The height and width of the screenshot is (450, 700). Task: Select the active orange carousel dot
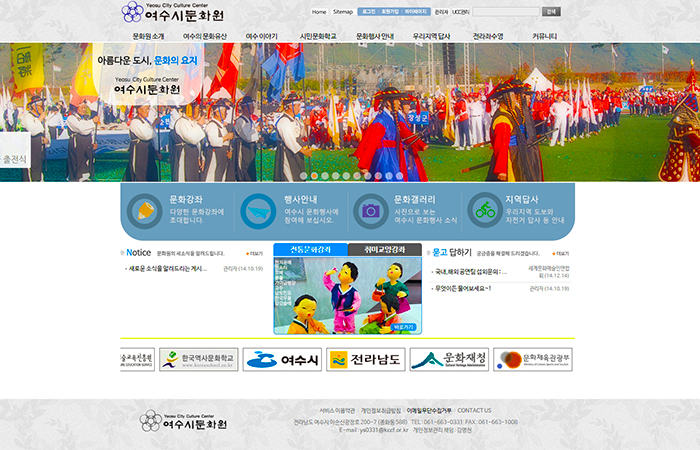click(x=314, y=176)
